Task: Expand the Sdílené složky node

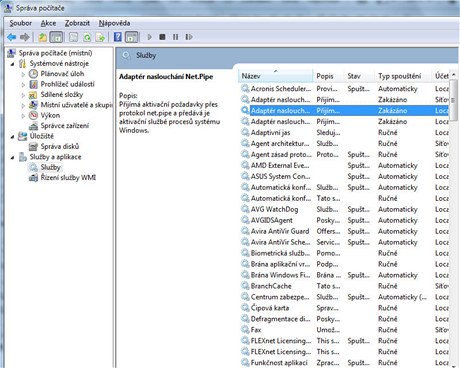Action: [x=23, y=95]
